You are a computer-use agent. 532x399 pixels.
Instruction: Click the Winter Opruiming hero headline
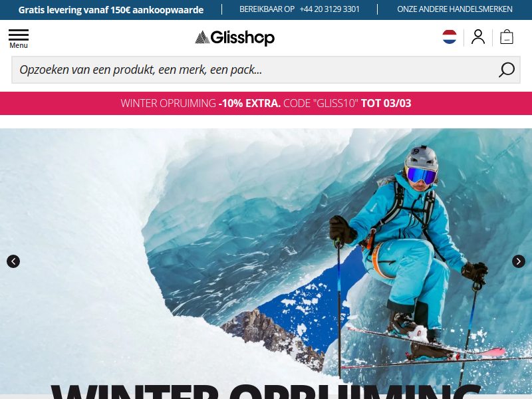tap(266, 391)
